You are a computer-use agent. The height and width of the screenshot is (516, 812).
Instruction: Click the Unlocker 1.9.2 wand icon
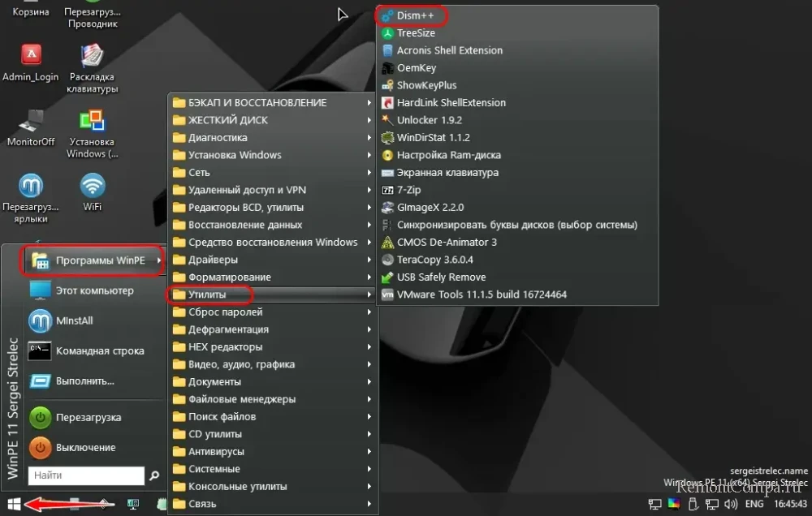387,120
